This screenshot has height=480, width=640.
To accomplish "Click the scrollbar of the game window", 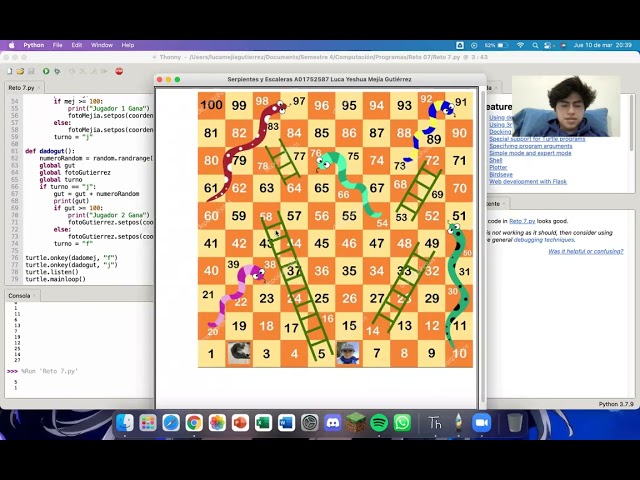I will pos(483,245).
